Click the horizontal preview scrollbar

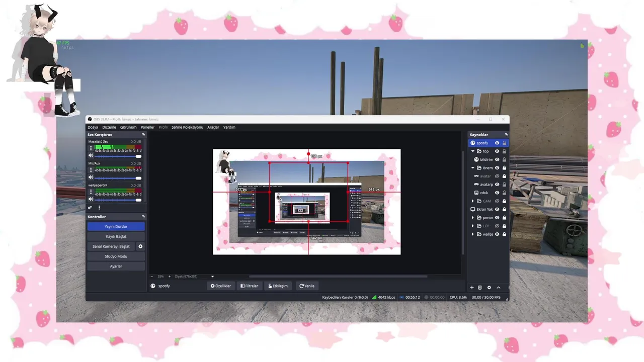tap(338, 276)
